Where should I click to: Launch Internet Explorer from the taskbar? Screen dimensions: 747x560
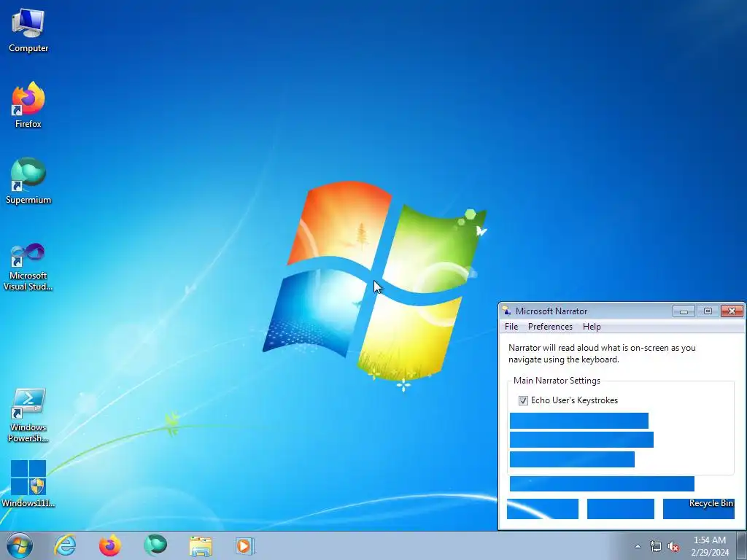[65, 545]
